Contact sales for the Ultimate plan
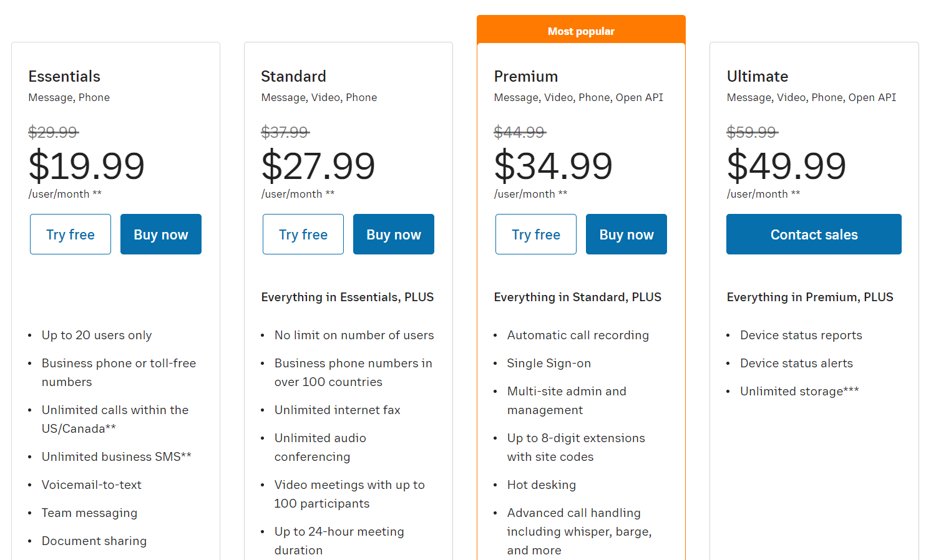The width and height of the screenshot is (931, 560). 814,234
